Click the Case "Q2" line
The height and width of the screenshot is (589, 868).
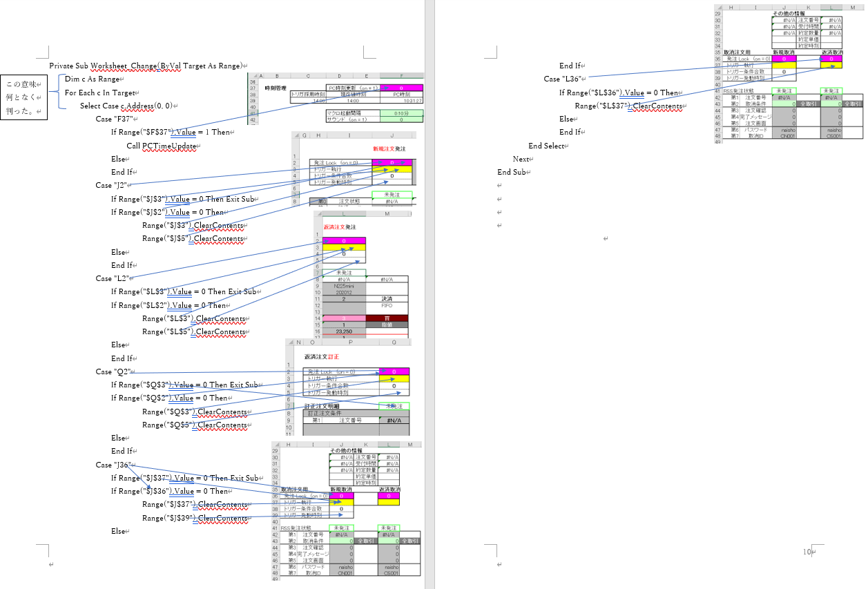pos(112,371)
